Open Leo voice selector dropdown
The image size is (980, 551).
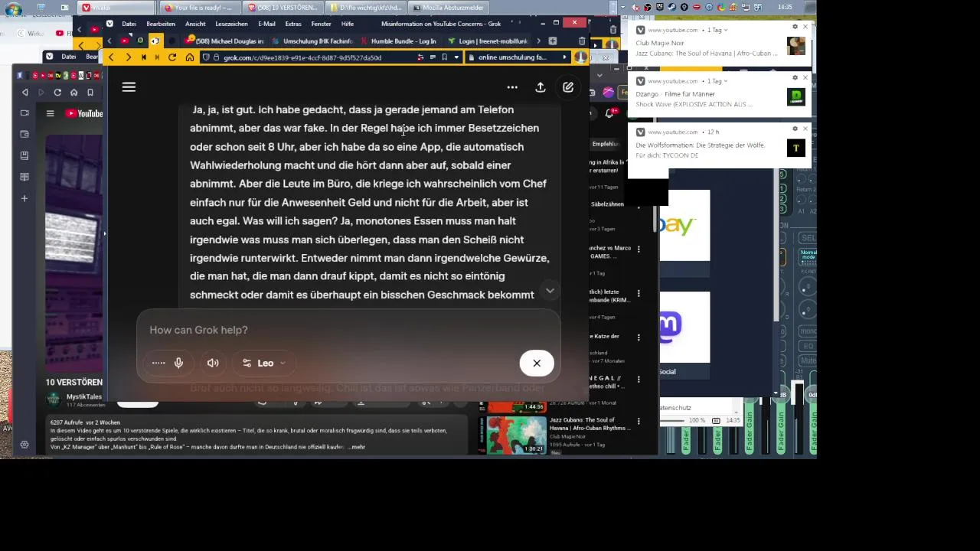[x=265, y=363]
